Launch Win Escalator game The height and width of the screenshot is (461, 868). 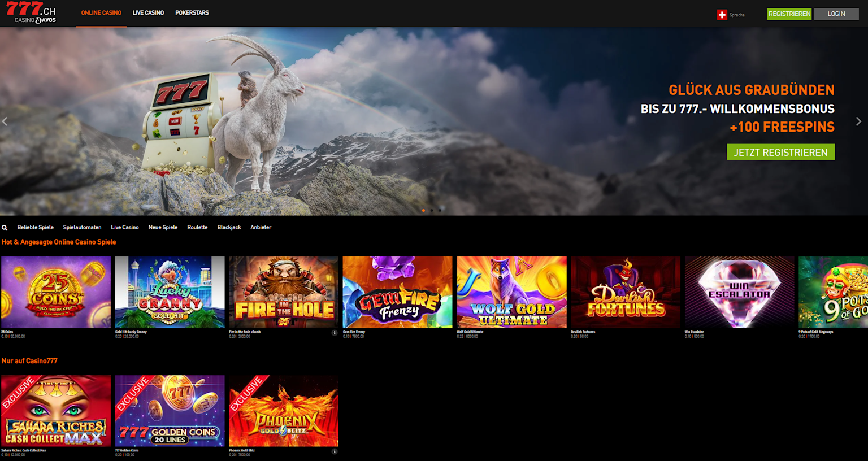click(x=739, y=292)
